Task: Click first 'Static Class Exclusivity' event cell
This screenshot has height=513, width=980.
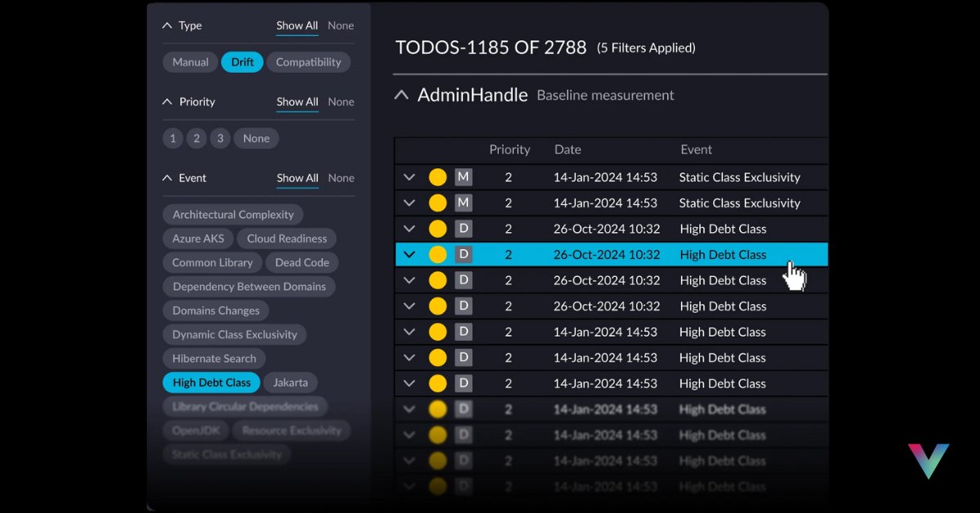Action: coord(740,177)
